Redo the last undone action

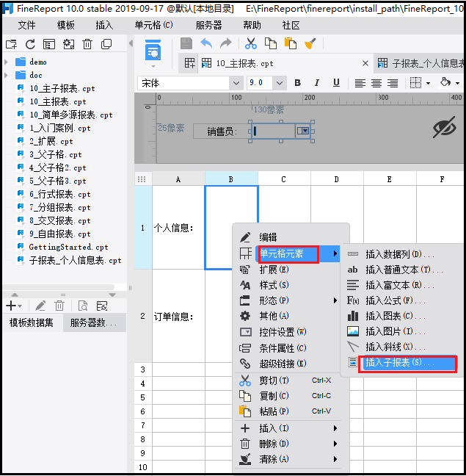click(x=225, y=43)
